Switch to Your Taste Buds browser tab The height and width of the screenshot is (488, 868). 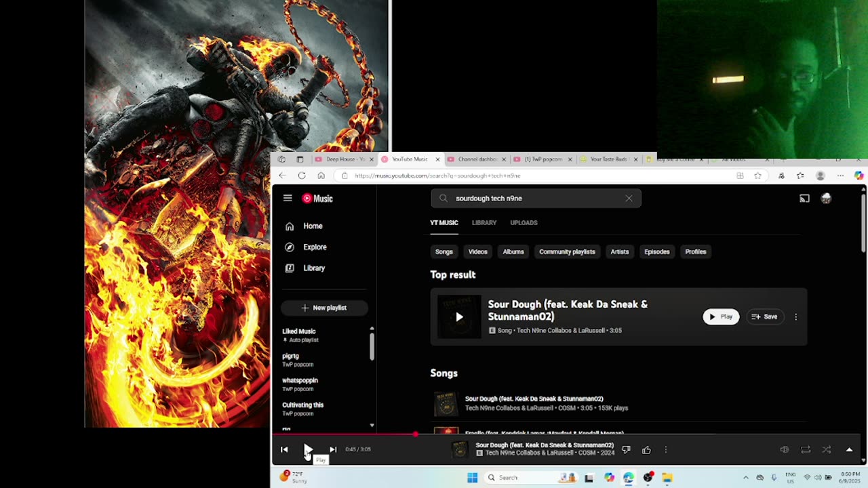pyautogui.click(x=607, y=159)
